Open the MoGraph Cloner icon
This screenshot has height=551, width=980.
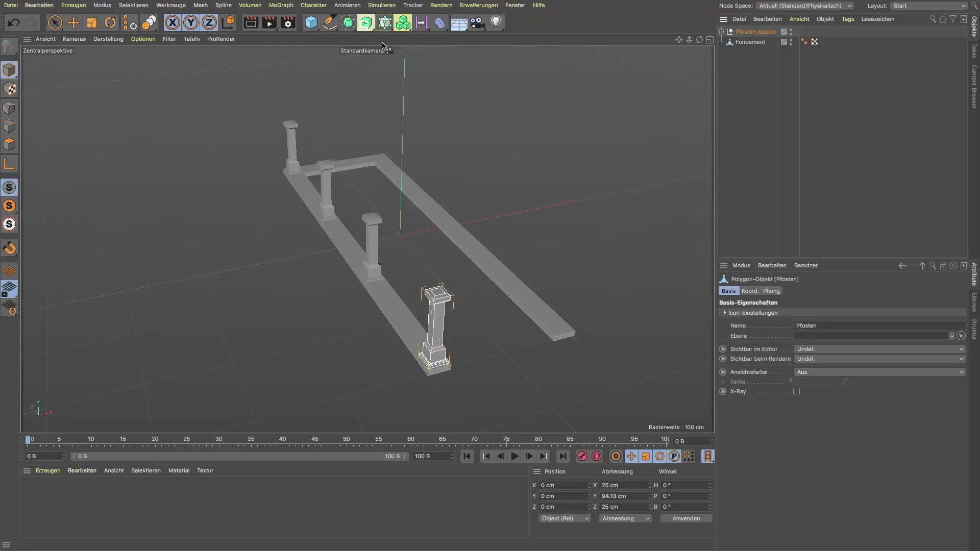point(403,22)
